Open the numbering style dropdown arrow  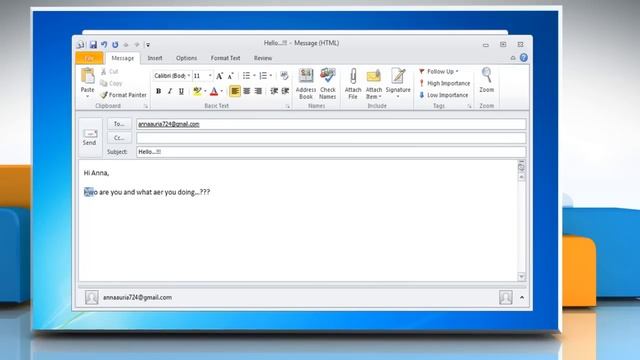click(x=271, y=76)
